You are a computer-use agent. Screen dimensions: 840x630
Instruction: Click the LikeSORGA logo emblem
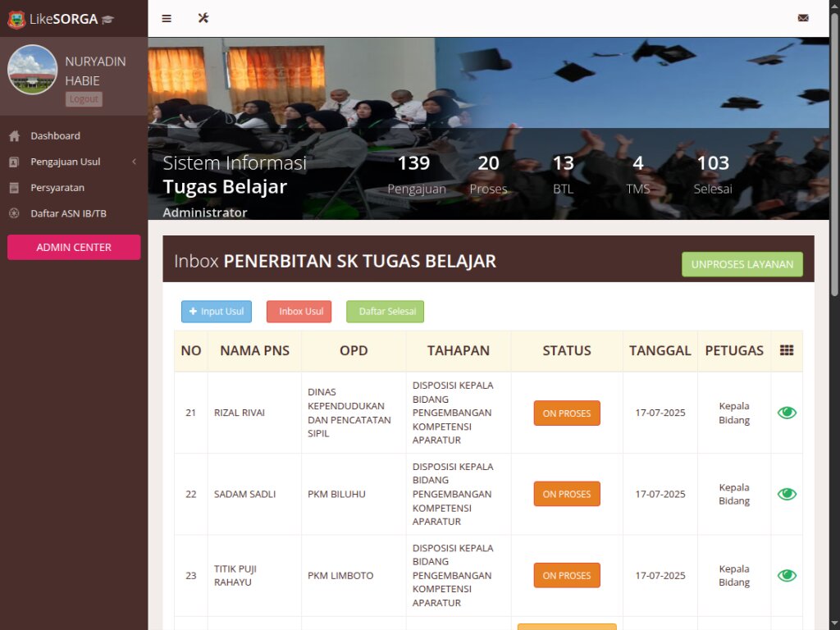click(x=16, y=19)
